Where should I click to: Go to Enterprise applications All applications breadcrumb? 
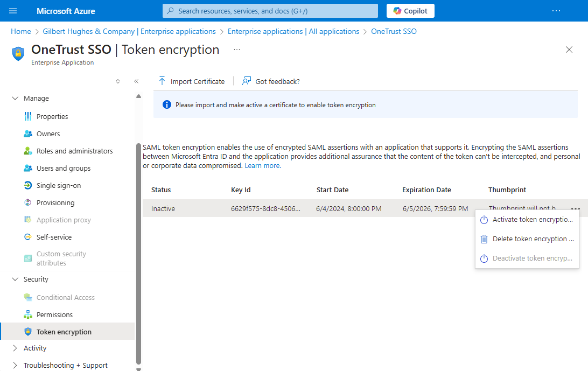(293, 32)
